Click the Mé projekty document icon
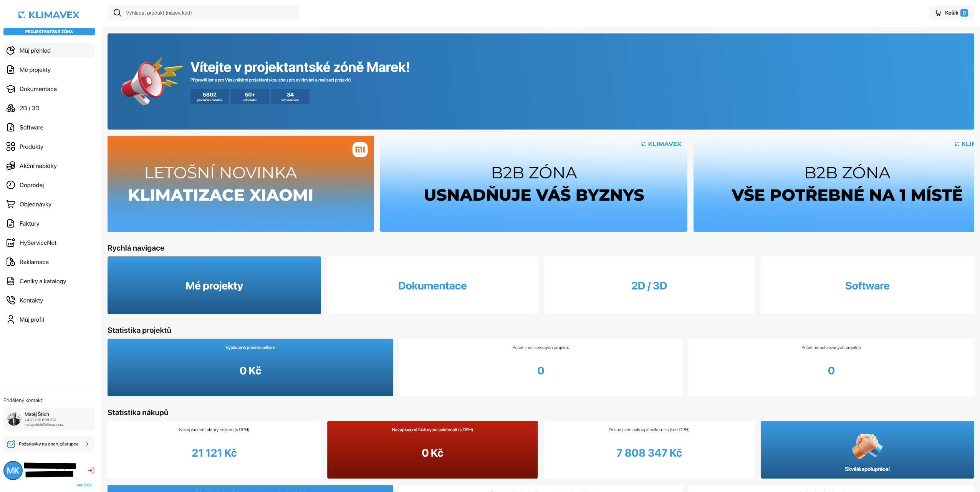The width and height of the screenshot is (980, 492). click(x=11, y=70)
